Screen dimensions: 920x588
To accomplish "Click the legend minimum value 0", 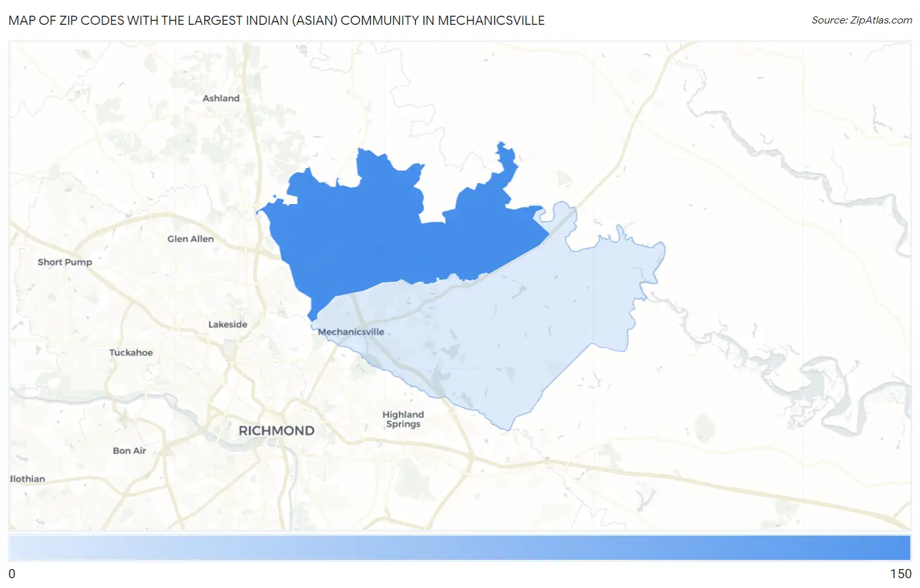I will [x=12, y=574].
